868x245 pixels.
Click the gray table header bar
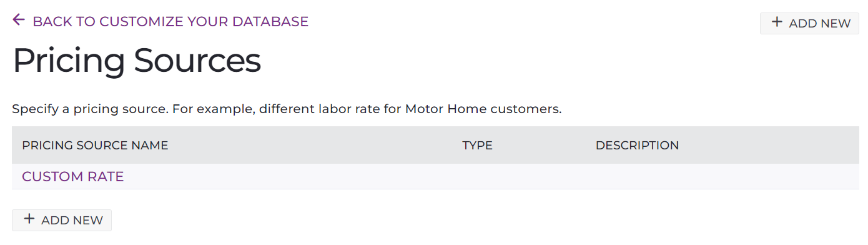pos(435,145)
